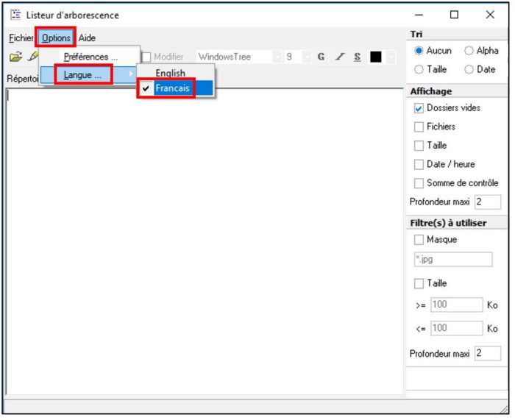
Task: Click the app icon in the title bar
Action: click(15, 15)
